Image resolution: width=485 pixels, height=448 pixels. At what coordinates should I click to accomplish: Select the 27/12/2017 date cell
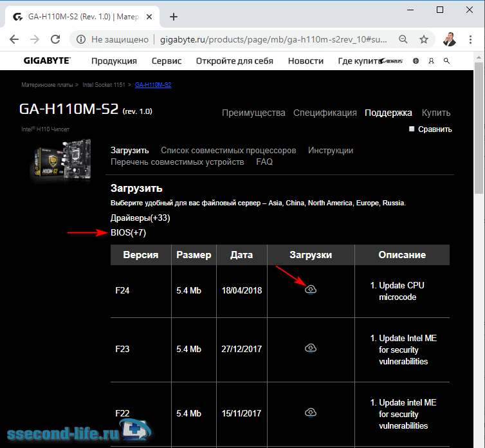coord(242,349)
